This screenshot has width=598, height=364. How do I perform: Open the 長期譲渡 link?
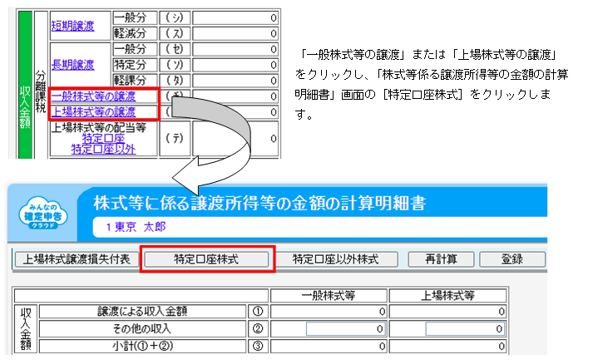coord(72,65)
